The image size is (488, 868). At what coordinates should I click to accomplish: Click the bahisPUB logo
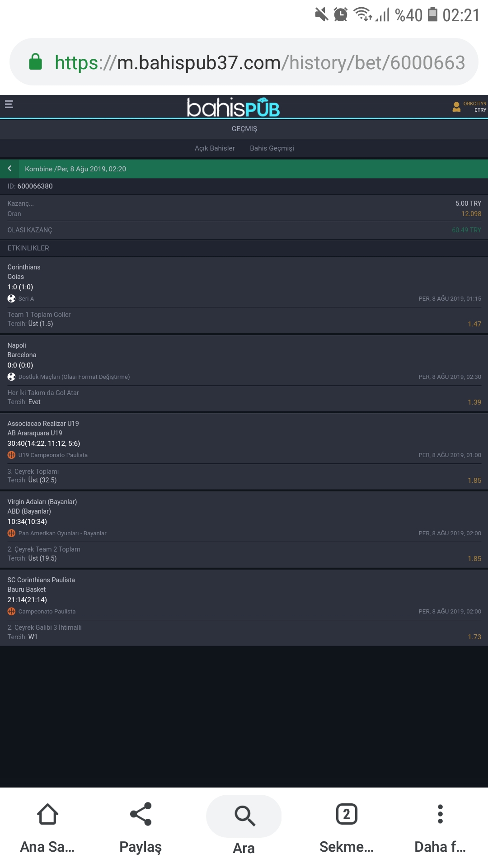[x=234, y=107]
